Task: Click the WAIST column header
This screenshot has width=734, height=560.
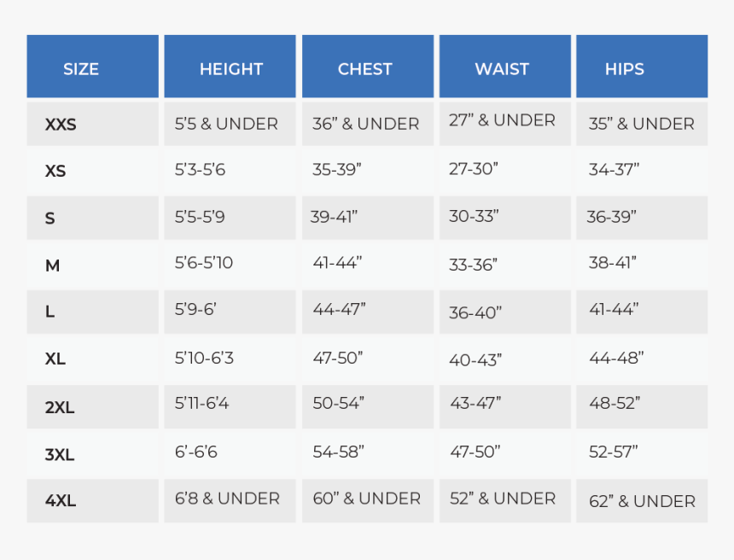Action: 502,69
